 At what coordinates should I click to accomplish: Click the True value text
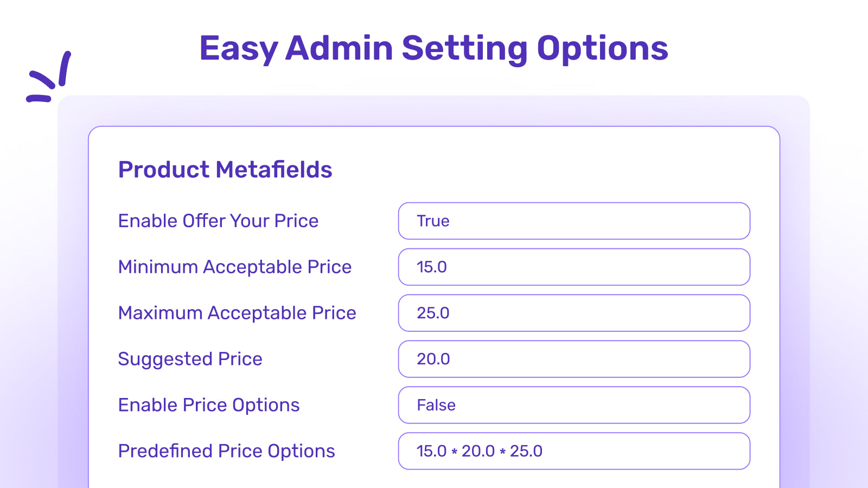tap(433, 221)
